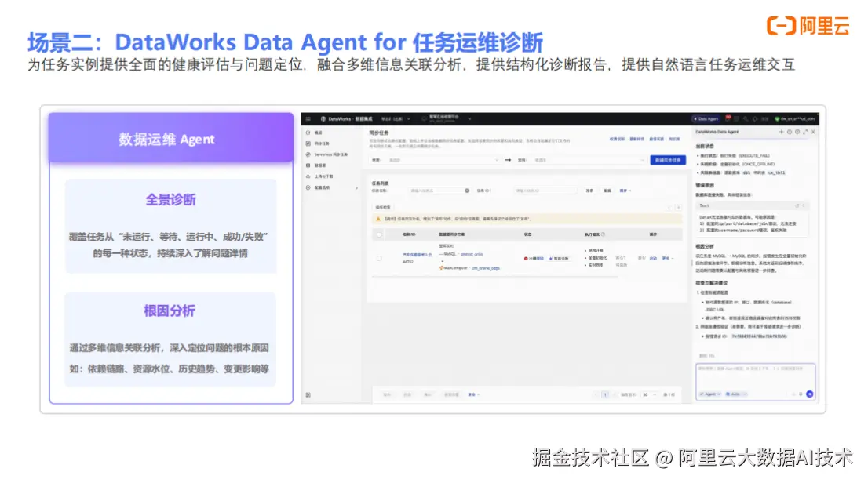The height and width of the screenshot is (483, 868).
Task: Click the start link in actions column
Action: tap(653, 259)
